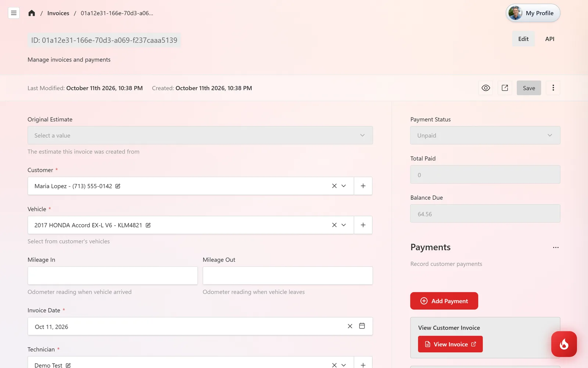Screen dimensions: 588x368
Task: Click the invoice ID heading text
Action: [x=104, y=40]
